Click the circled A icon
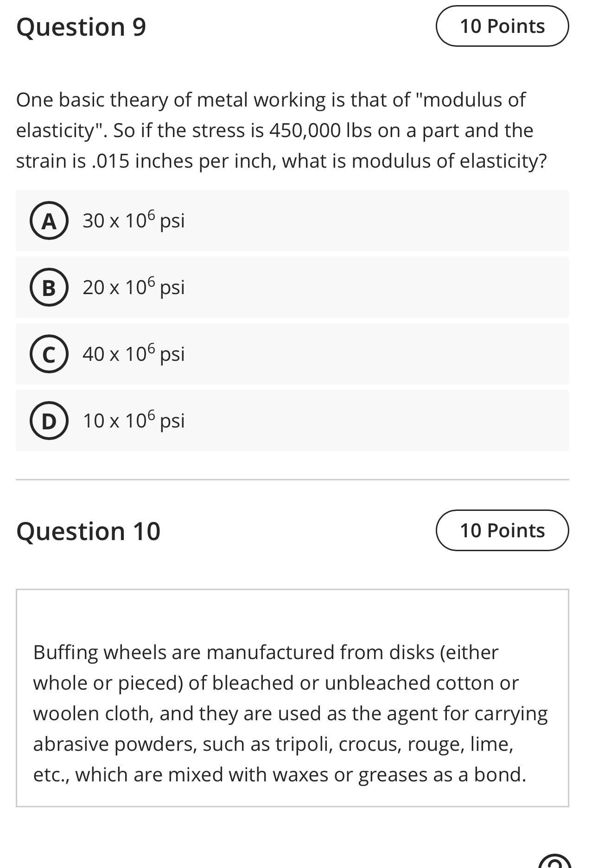 click(50, 221)
